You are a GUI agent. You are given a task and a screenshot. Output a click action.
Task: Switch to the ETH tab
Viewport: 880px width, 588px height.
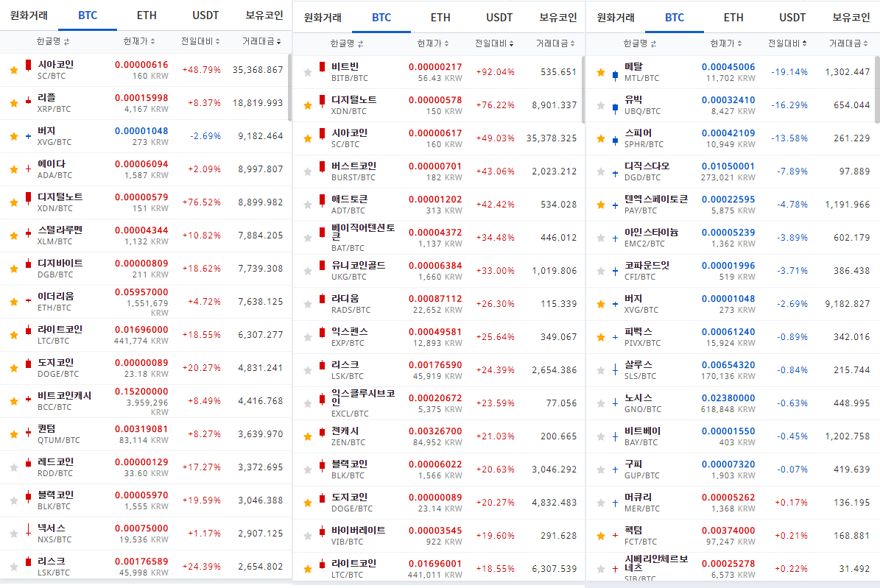coord(146,15)
